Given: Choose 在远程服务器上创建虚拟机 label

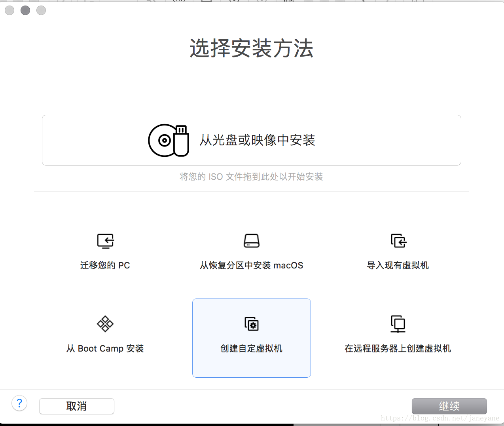Looking at the screenshot, I should click(x=398, y=348).
